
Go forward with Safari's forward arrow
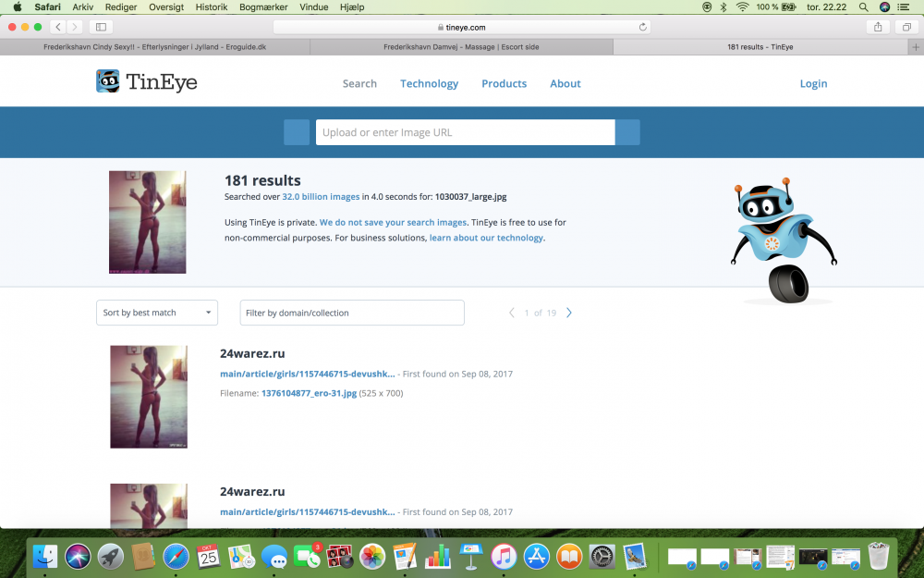tap(74, 27)
